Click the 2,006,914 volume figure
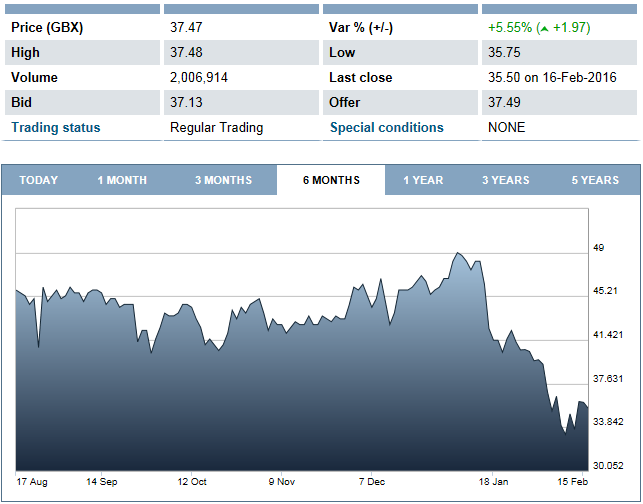Screen dimensions: 643x504 coord(200,78)
